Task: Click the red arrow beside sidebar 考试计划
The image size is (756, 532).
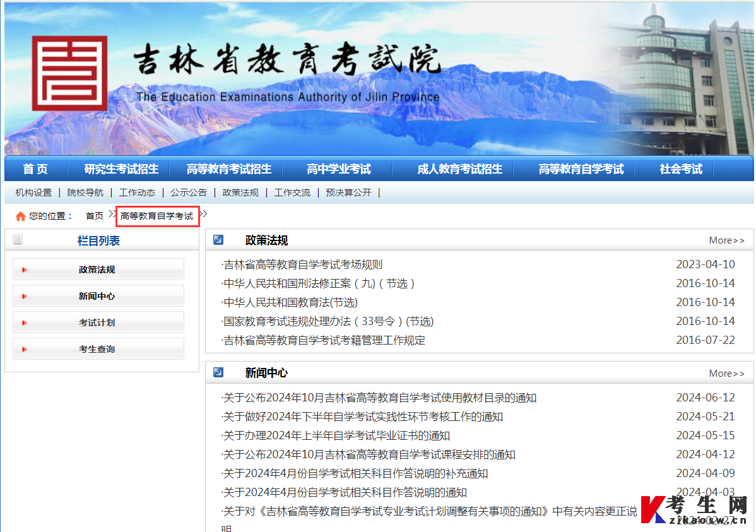Action: 25,322
